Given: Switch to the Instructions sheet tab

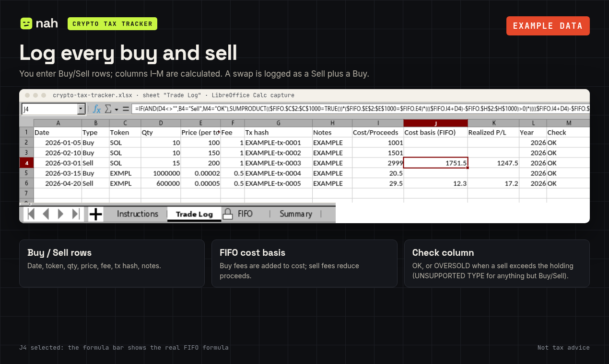Looking at the screenshot, I should point(138,214).
